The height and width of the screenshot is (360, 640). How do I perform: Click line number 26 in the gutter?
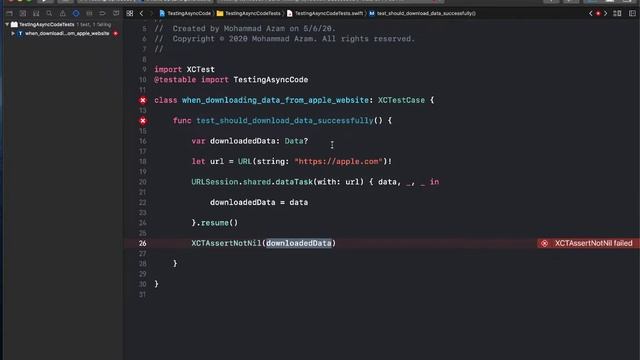(142, 243)
